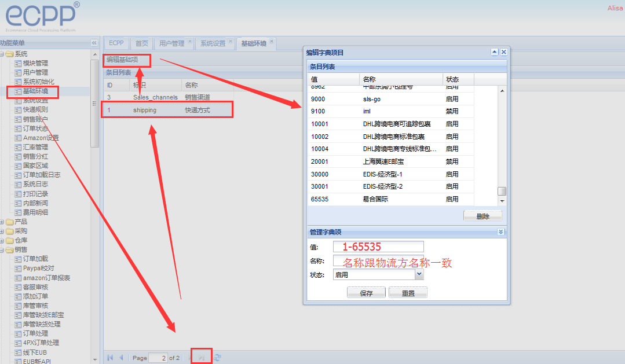Expand the 产品 folder in tree
The image size is (625, 364).
tap(2, 222)
